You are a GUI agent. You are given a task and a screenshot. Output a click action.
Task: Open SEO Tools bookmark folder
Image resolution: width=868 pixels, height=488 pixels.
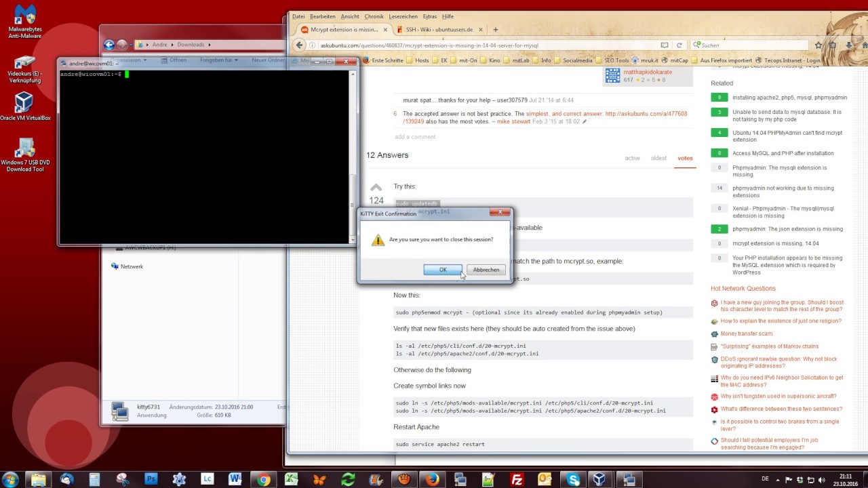pos(612,60)
